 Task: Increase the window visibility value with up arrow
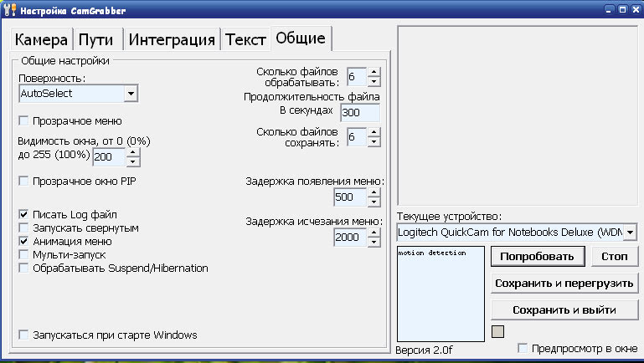coord(132,152)
